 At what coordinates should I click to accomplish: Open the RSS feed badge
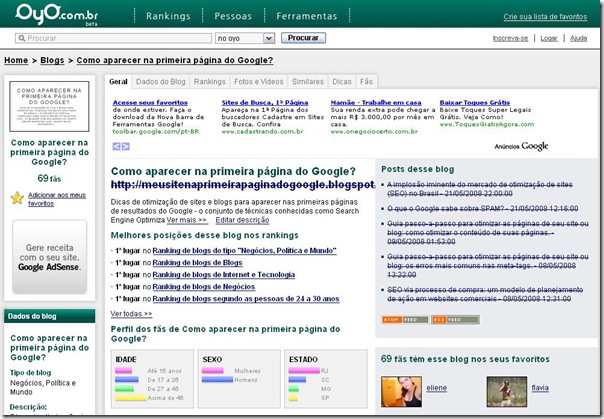[x=455, y=320]
